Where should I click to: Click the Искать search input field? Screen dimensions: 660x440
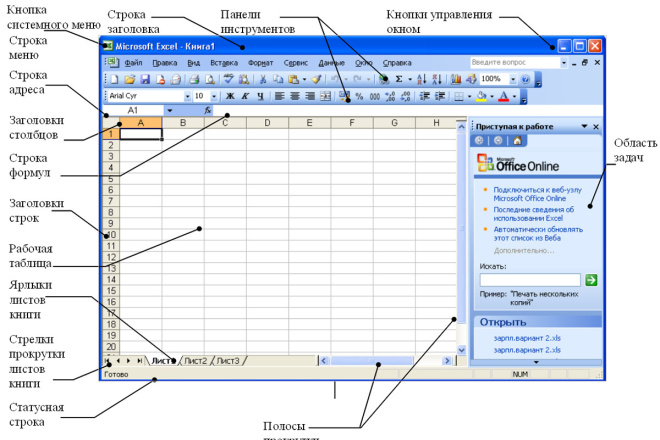(x=530, y=280)
